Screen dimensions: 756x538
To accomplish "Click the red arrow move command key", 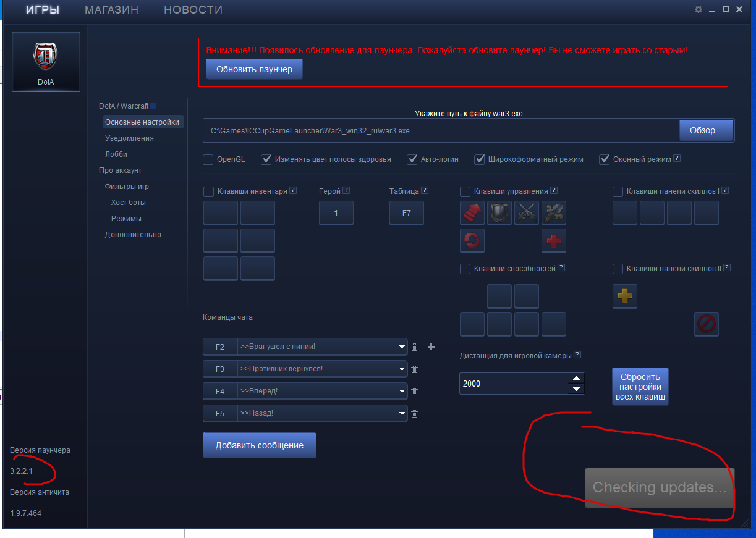I will pyautogui.click(x=472, y=213).
